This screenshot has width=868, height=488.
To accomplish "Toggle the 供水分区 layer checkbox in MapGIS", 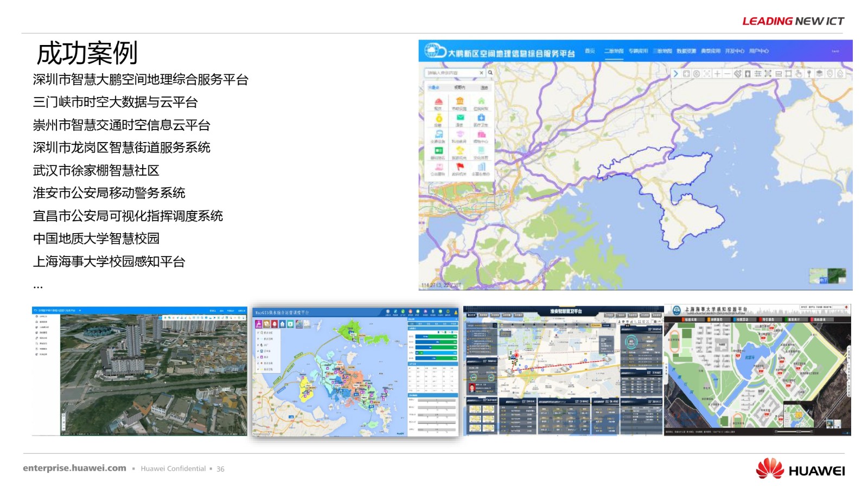I will pos(258,332).
